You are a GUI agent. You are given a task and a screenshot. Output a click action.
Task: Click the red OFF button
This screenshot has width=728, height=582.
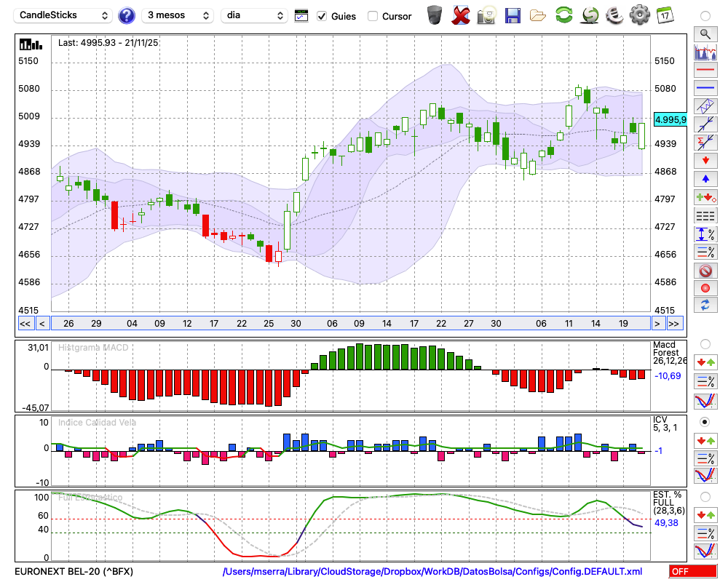(692, 572)
